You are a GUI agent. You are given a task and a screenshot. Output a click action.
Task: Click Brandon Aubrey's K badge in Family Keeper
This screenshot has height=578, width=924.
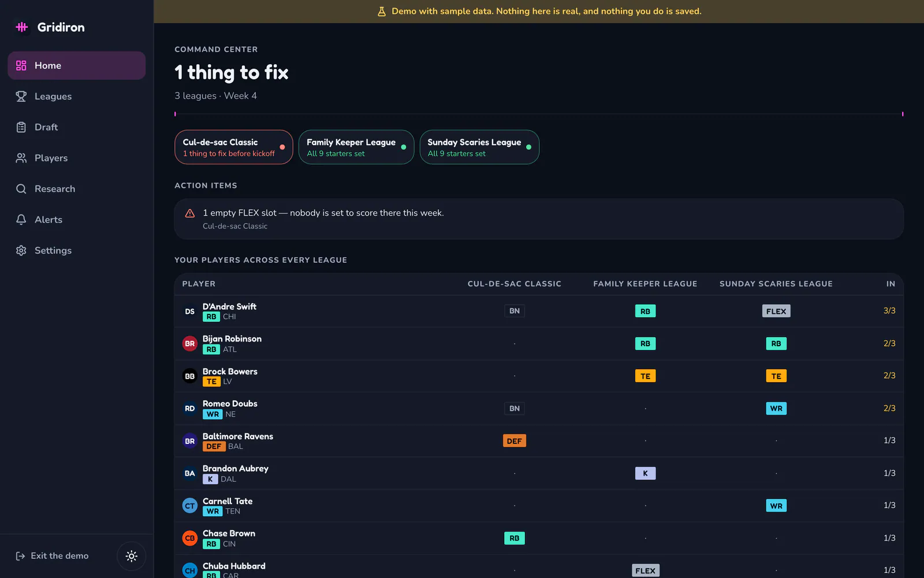[x=645, y=473]
